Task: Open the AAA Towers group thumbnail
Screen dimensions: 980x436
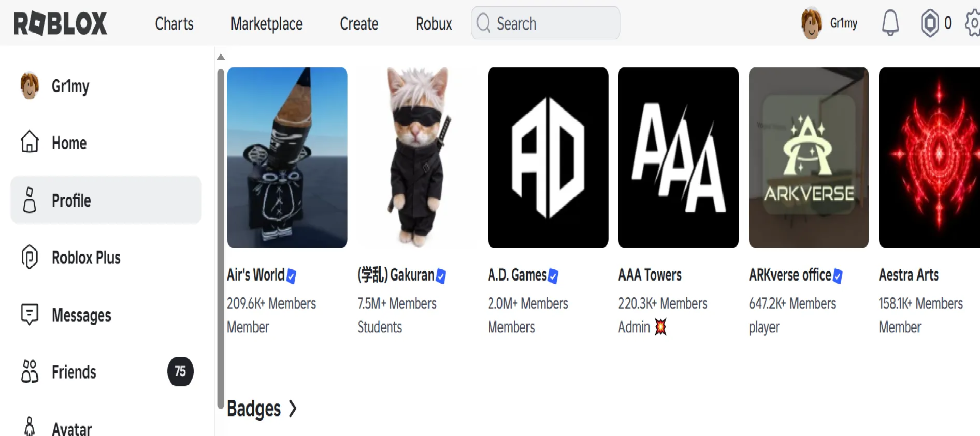Action: 678,157
